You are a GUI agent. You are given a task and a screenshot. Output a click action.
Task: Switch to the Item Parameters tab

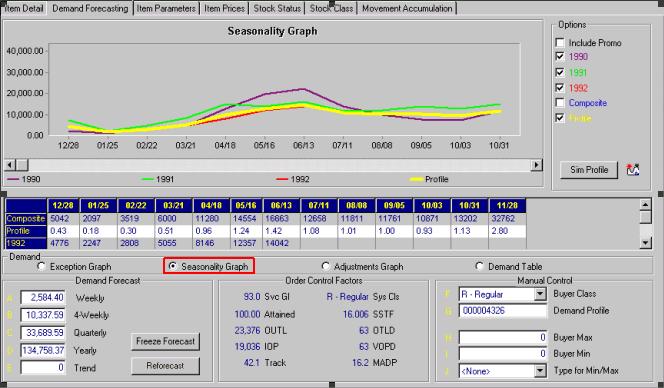[x=166, y=8]
